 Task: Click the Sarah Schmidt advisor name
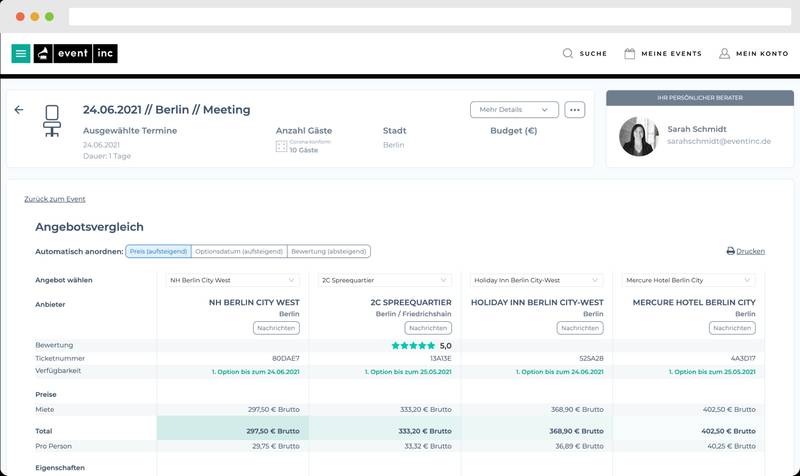click(697, 129)
